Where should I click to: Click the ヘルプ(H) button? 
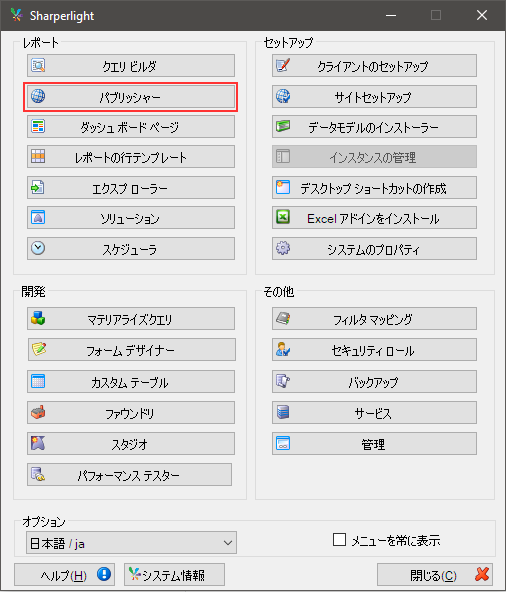click(x=64, y=575)
